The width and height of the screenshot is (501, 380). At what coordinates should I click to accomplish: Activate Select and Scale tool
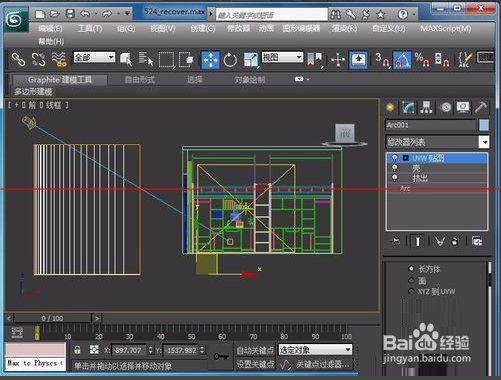(251, 60)
